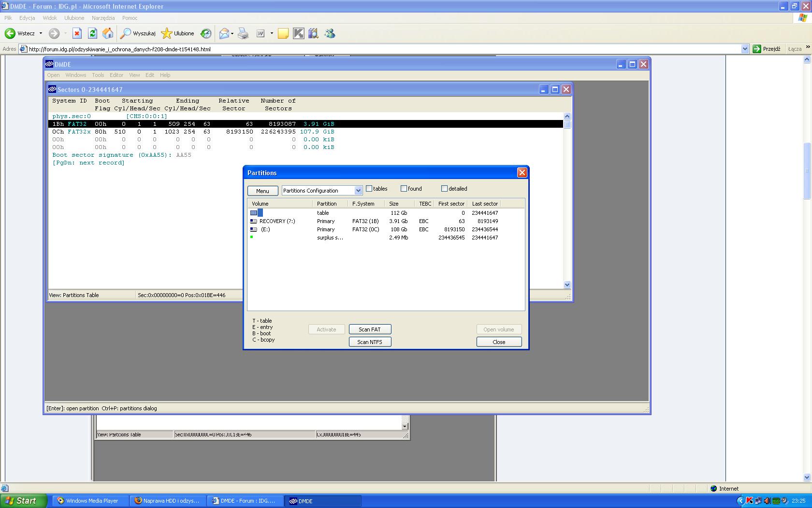Select the RECOVERY (?:) partition row
812x508 pixels.
[x=386, y=221]
